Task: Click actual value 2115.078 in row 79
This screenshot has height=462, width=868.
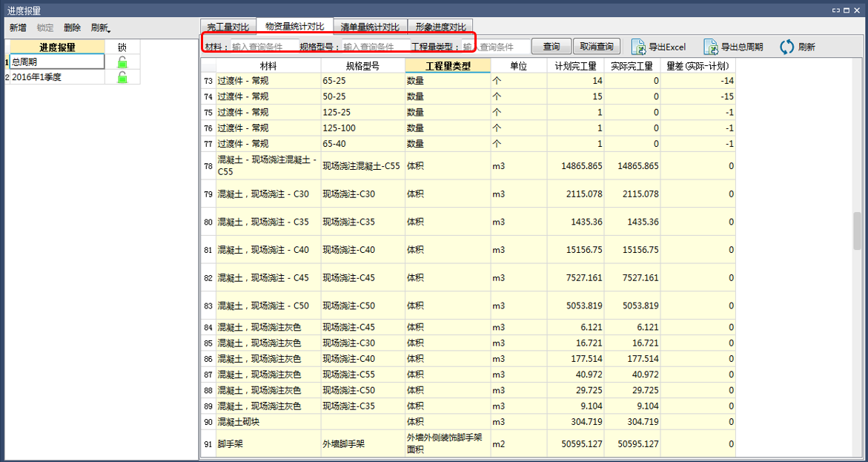Action: coord(632,194)
